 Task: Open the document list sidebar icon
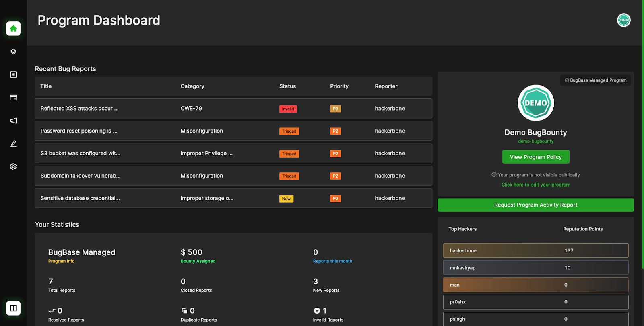coord(13,74)
